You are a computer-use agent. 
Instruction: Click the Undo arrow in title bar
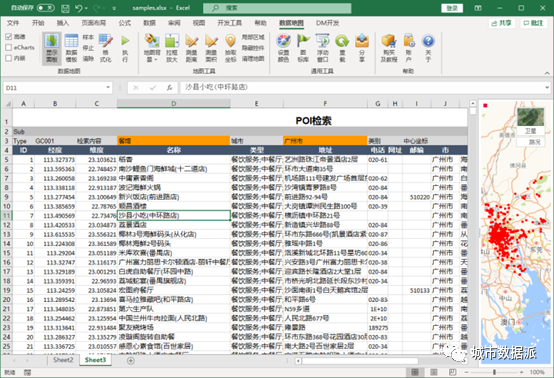(x=79, y=8)
